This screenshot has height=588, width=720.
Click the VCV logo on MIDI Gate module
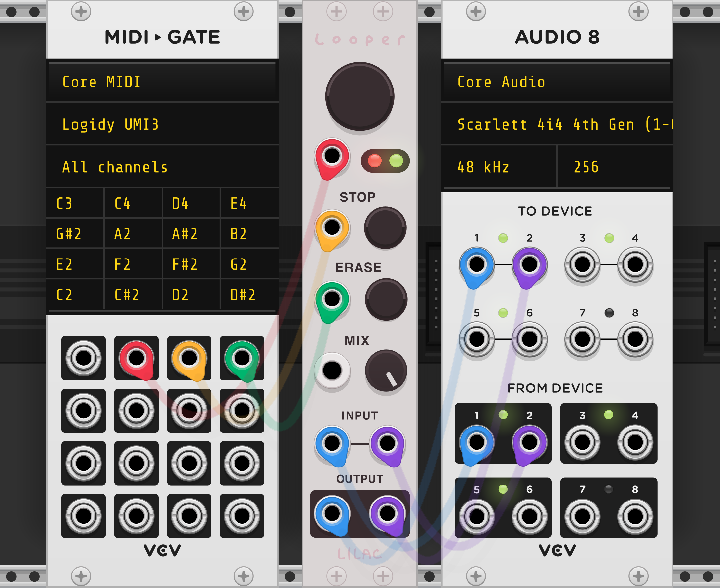(162, 550)
